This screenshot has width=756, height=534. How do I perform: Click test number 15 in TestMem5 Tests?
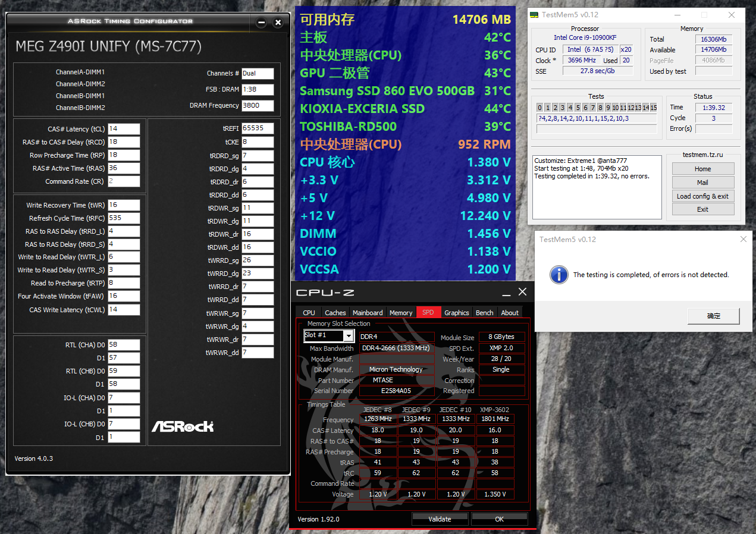pos(654,108)
